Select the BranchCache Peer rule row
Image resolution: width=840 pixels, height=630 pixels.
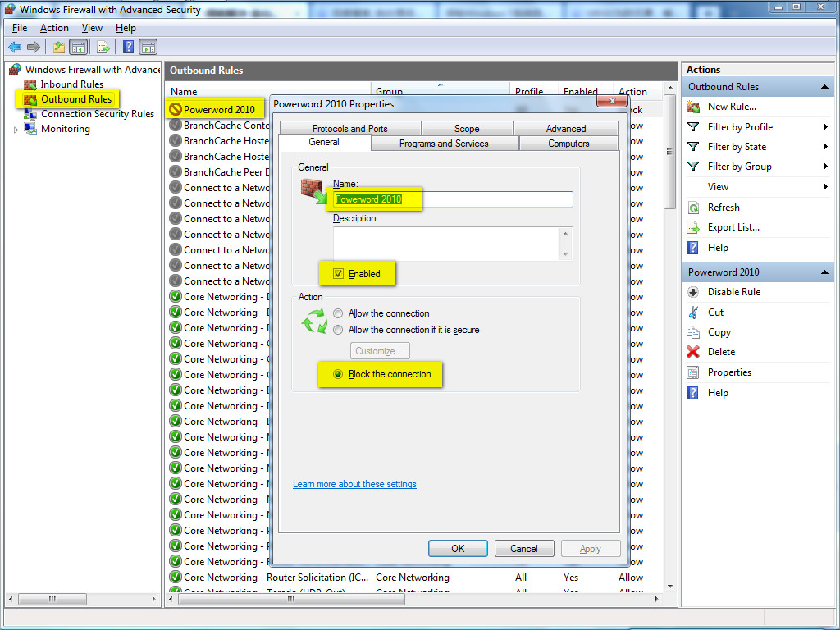click(226, 172)
